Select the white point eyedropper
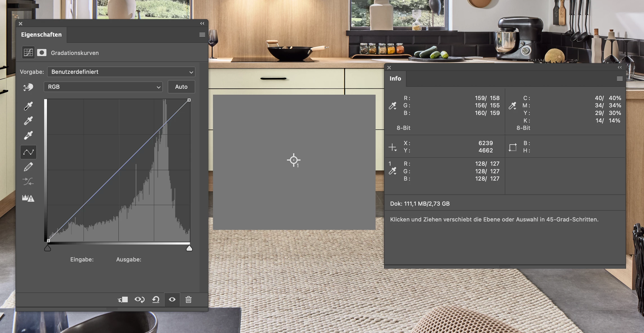 28,135
